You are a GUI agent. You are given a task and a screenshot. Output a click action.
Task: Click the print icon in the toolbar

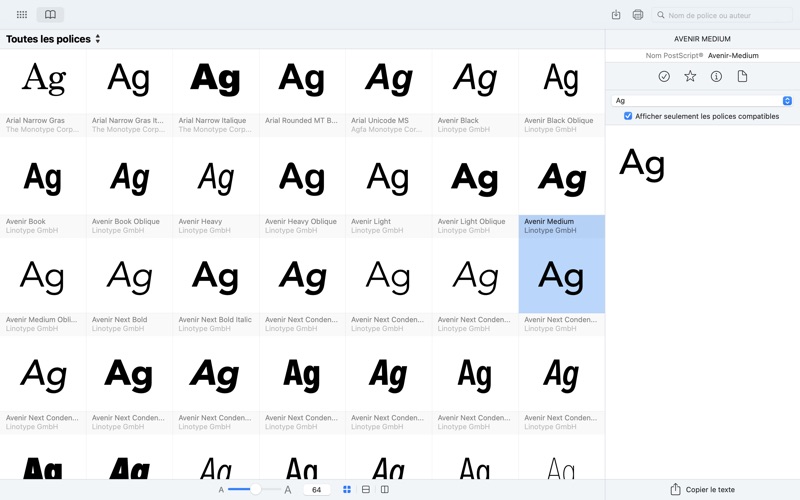[x=638, y=15]
